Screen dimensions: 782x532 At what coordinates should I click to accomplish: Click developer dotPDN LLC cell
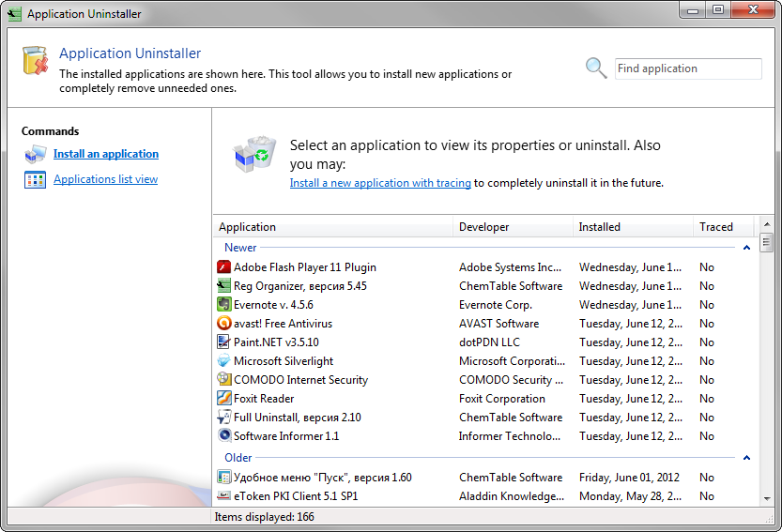[x=489, y=342]
